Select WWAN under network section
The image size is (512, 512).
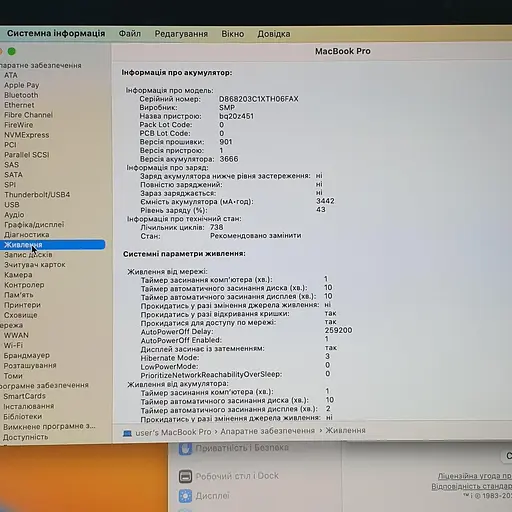coord(16,335)
